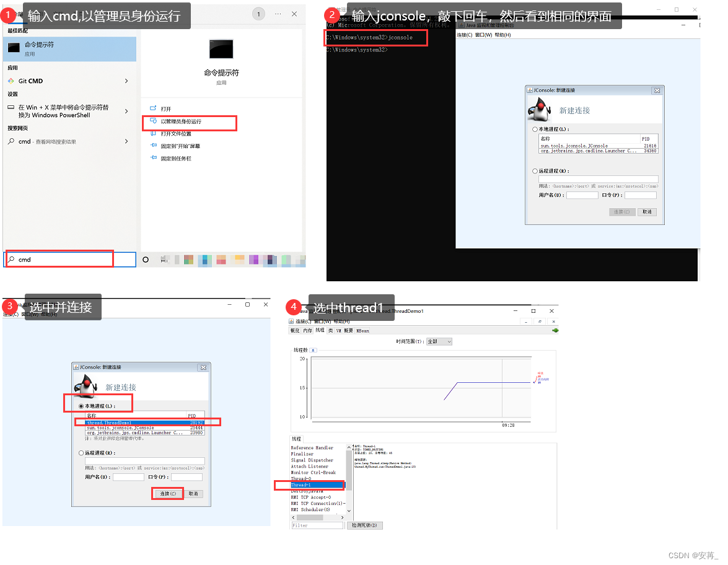The width and height of the screenshot is (728, 565).
Task: Click 取消 in dialog listing PID 34360
Action: coord(647,212)
